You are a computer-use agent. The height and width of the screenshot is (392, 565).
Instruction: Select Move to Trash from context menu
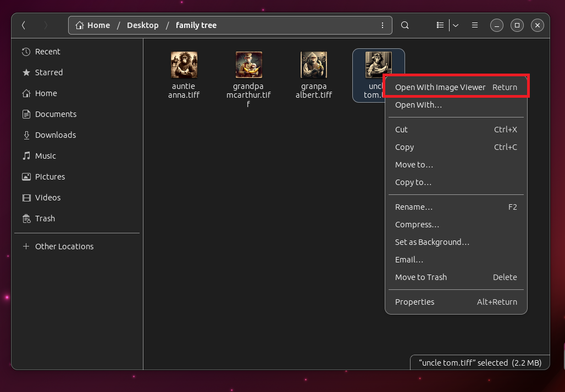[421, 277]
